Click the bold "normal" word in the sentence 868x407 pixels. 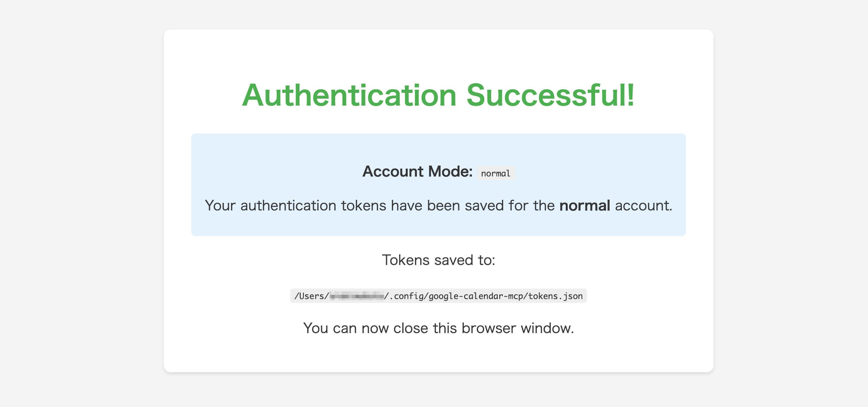tap(584, 205)
